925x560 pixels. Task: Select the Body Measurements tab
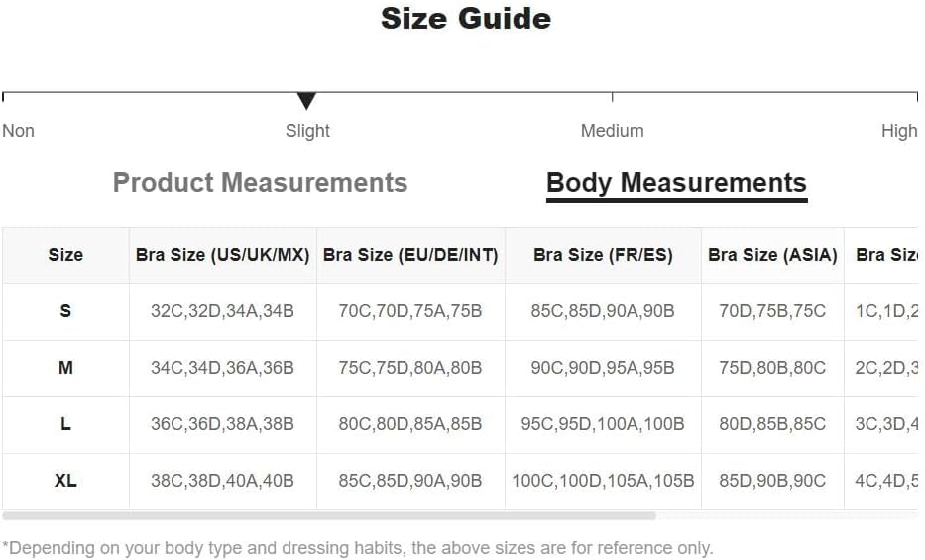676,183
